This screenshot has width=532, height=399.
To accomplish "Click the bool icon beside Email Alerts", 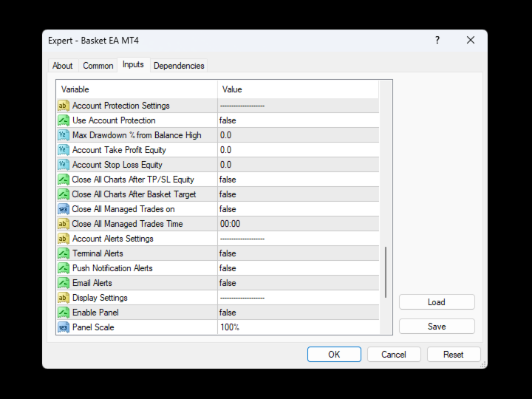I will [63, 282].
